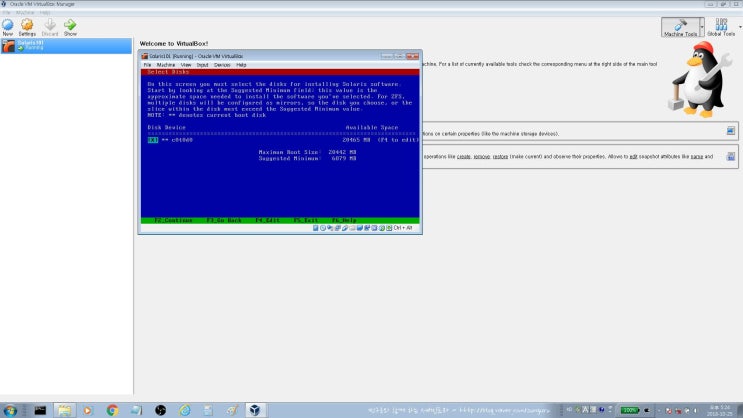Viewport: 743px width, 418px height.
Task: Click the Snapshots tool icon at right
Action: [x=731, y=156]
